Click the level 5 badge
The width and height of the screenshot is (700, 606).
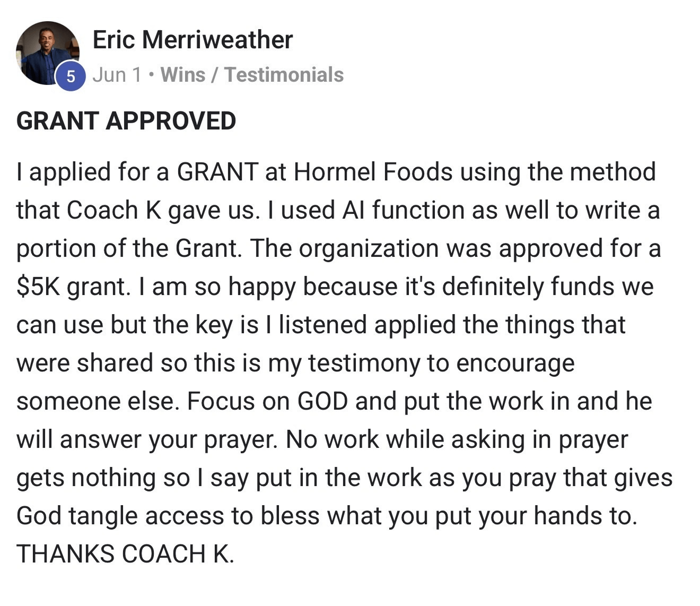pyautogui.click(x=71, y=76)
